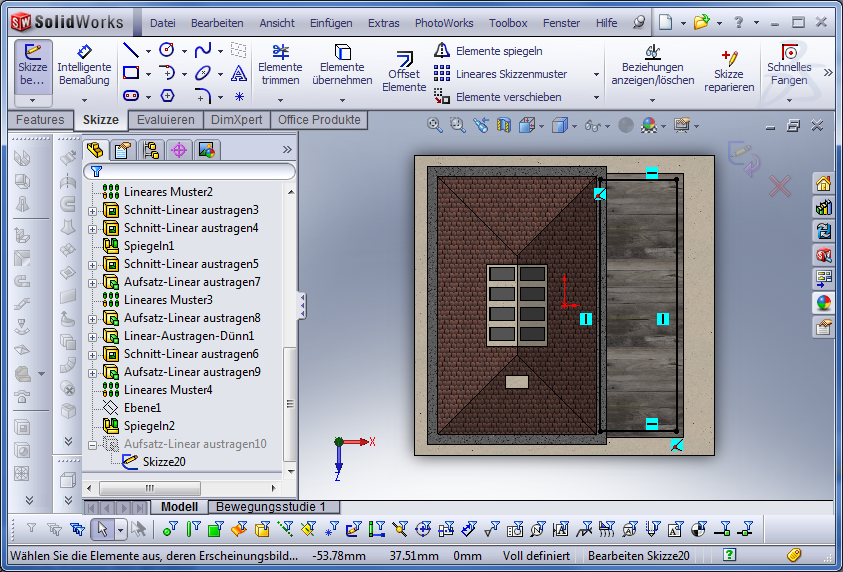Open the Skizze reparieren tool

coord(728,70)
